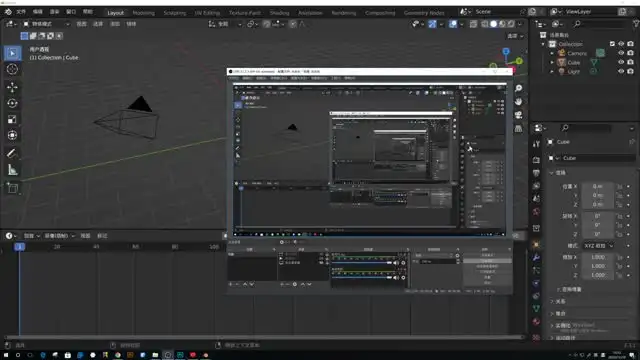Switch to rendered viewport shading

(511, 24)
